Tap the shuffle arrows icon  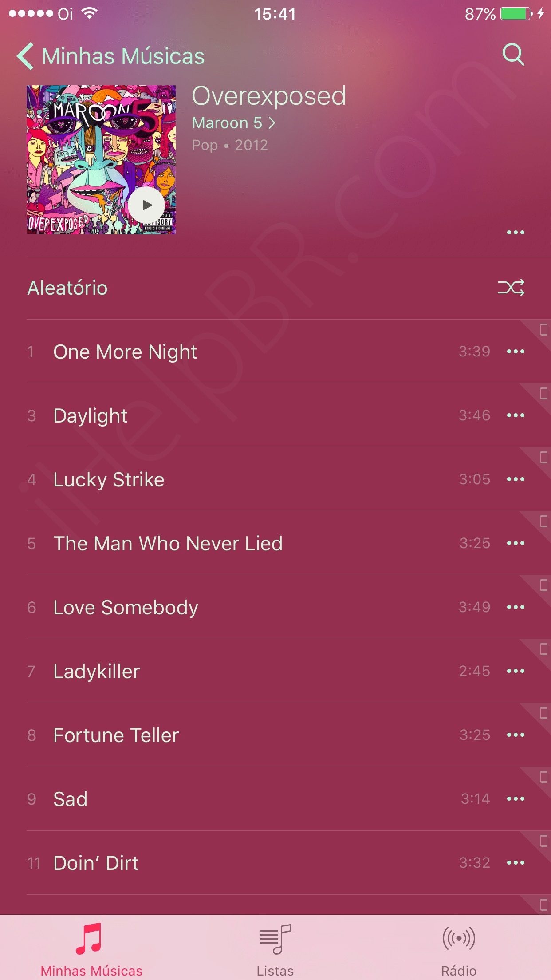tap(511, 288)
